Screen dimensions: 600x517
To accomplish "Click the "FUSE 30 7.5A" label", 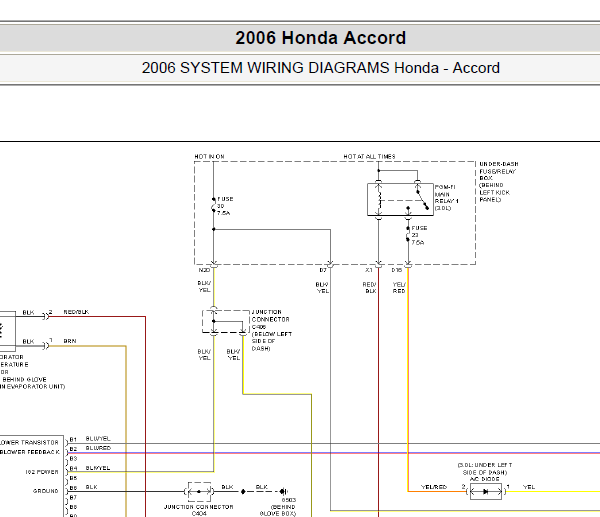I will coord(225,206).
